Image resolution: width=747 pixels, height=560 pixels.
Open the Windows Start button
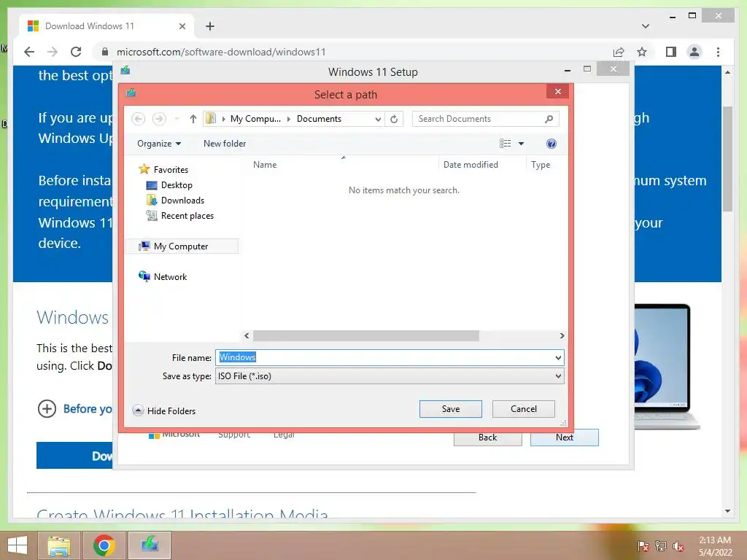[x=18, y=545]
